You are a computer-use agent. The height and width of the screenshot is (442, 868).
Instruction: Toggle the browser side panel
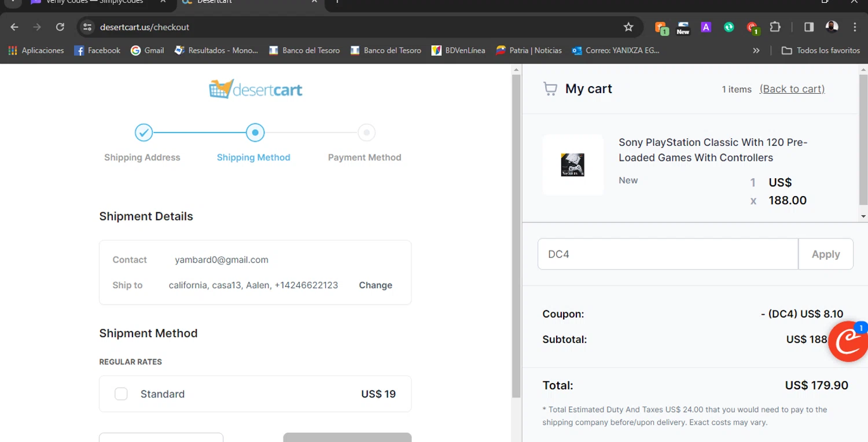(x=809, y=27)
